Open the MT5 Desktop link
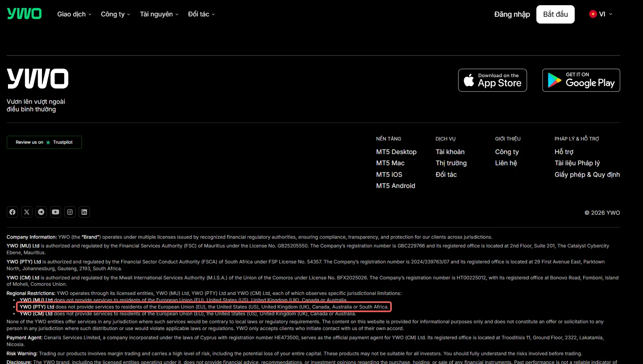 (396, 152)
